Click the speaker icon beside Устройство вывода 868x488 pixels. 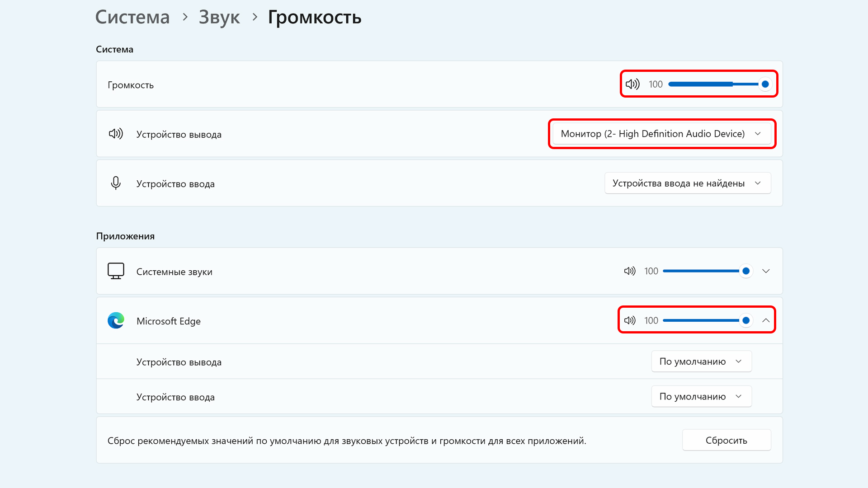[x=116, y=134]
